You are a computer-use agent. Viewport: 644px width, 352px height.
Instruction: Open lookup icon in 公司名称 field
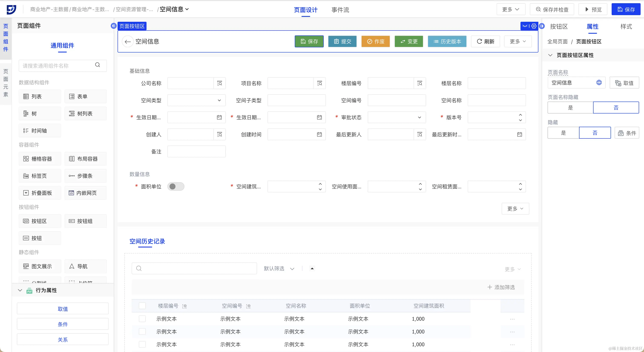(x=220, y=83)
